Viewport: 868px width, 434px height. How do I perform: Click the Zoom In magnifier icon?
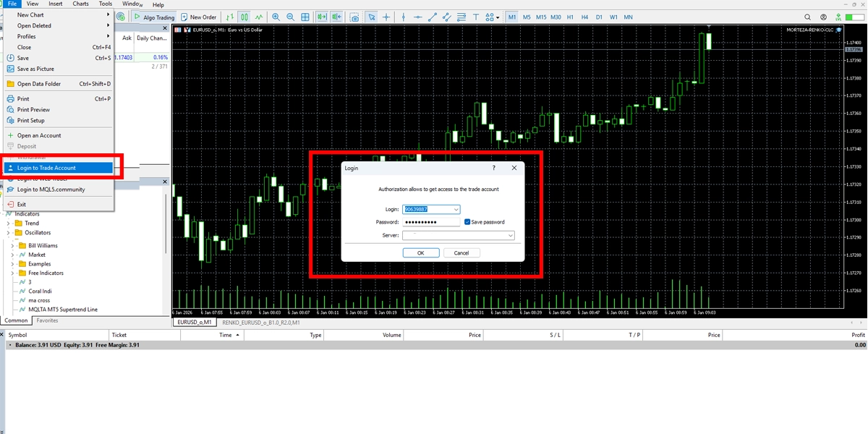click(x=277, y=17)
